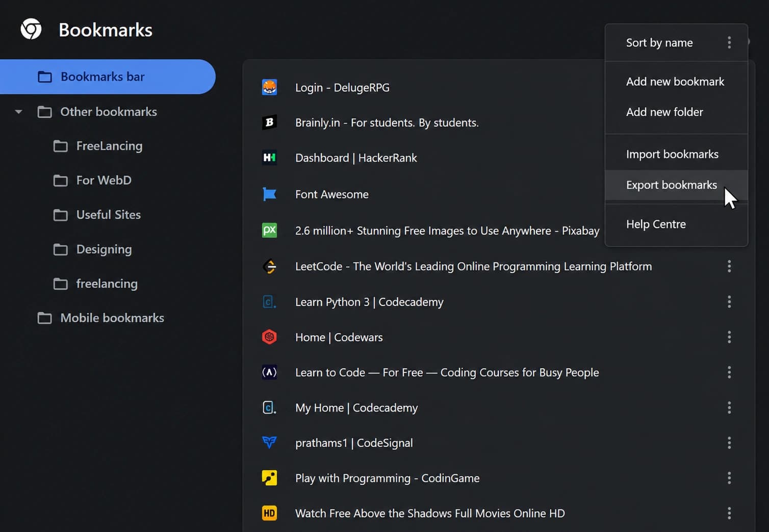The image size is (769, 532).
Task: Open more actions for Learn to Code bookmark
Action: pyautogui.click(x=729, y=372)
